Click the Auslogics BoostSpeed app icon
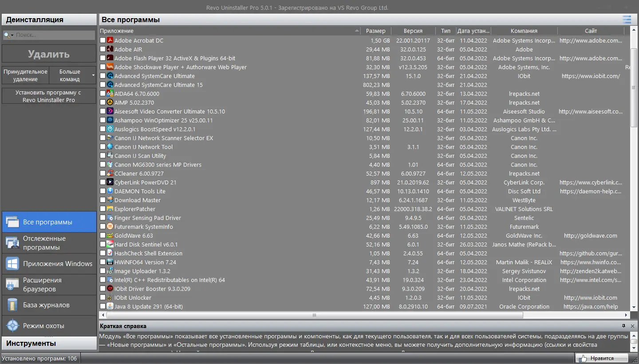Screen dimensions: 639x364 point(110,129)
